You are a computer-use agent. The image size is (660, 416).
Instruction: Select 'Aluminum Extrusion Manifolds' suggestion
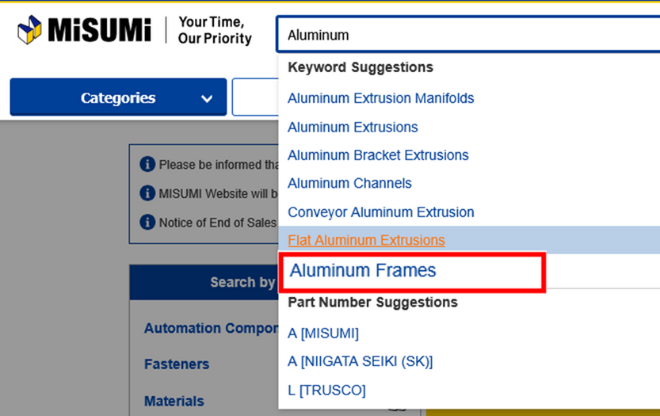coord(381,98)
